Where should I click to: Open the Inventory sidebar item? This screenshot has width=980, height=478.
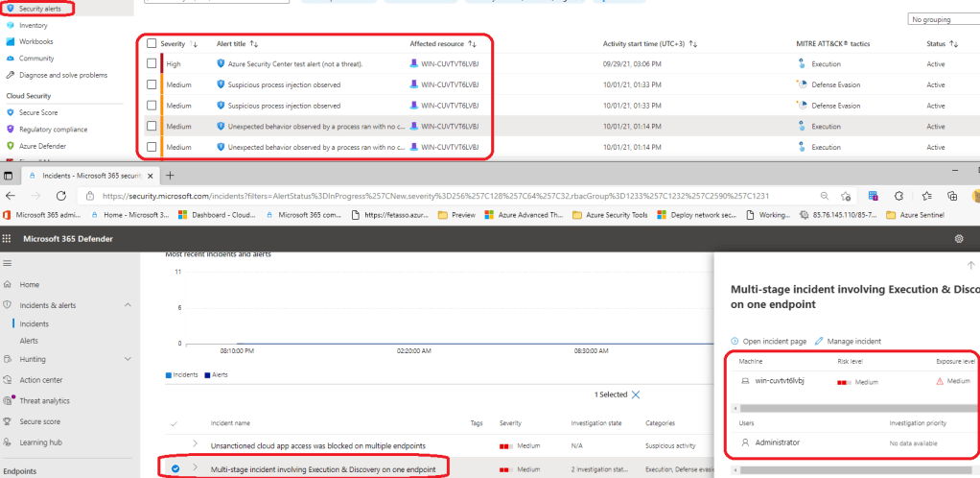pyautogui.click(x=33, y=25)
